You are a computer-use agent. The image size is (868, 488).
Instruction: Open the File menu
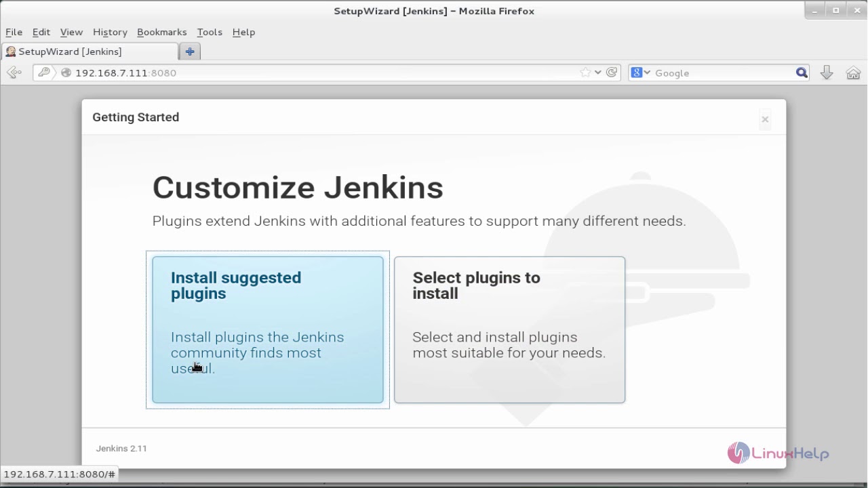[14, 32]
